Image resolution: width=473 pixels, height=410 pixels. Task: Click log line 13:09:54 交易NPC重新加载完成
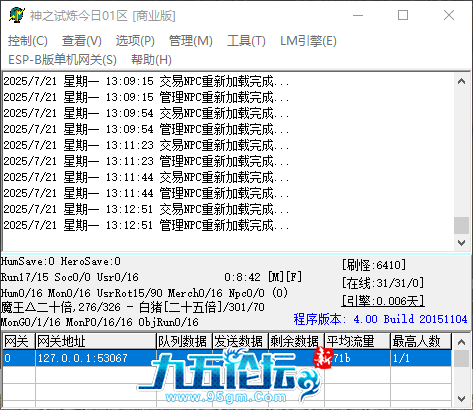coord(146,113)
